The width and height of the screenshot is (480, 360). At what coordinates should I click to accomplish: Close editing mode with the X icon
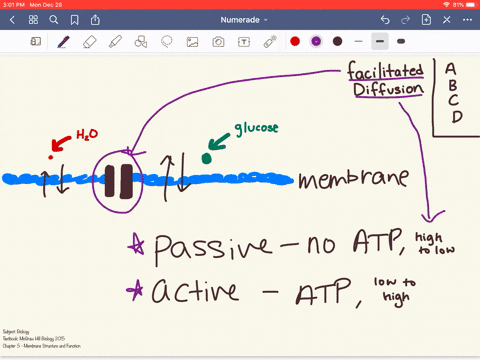tap(447, 20)
